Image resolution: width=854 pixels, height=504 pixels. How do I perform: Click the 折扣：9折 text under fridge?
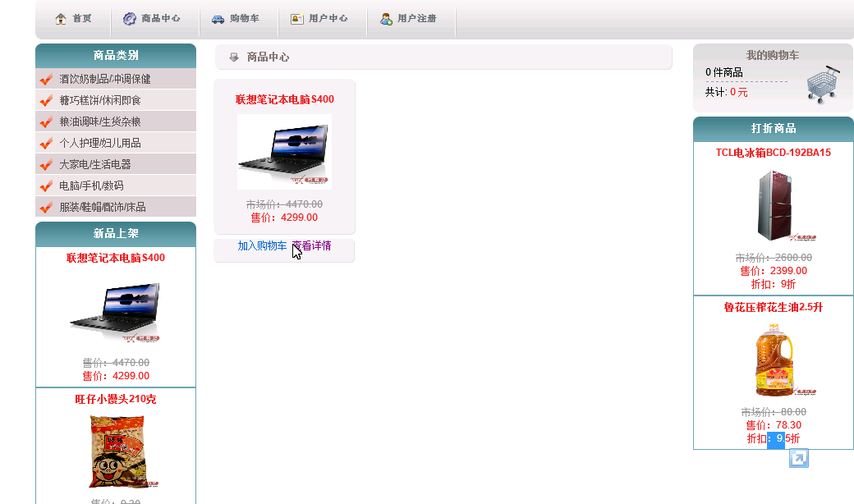tap(774, 284)
